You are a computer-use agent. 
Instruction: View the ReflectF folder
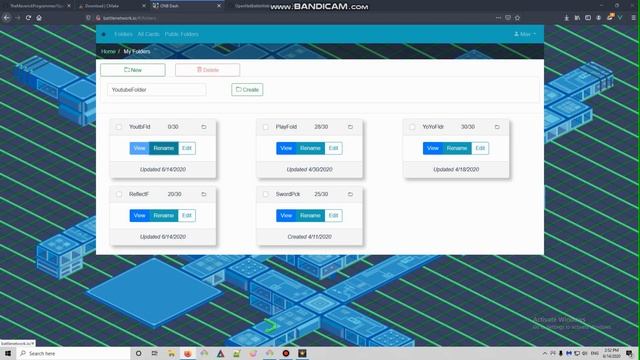[139, 216]
